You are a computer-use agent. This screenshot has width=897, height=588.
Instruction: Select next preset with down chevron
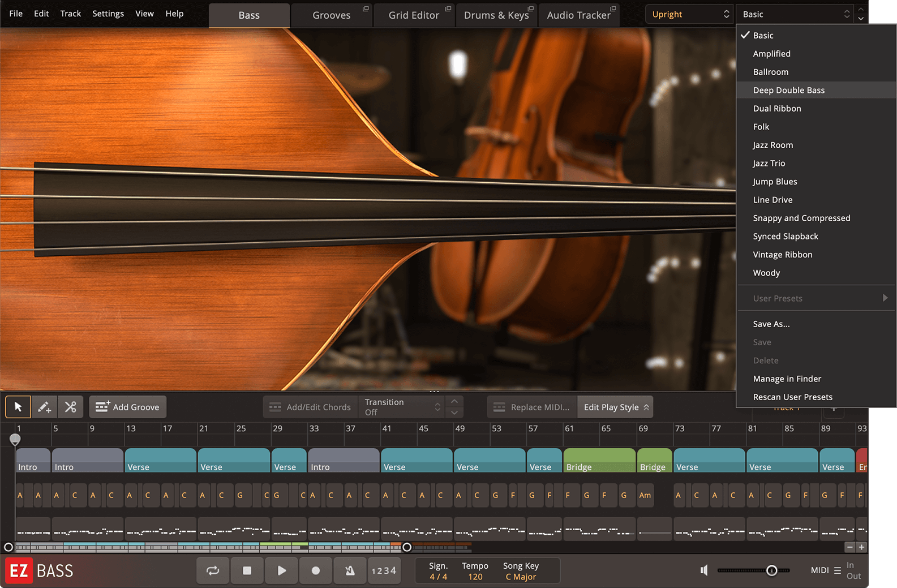coord(861,19)
